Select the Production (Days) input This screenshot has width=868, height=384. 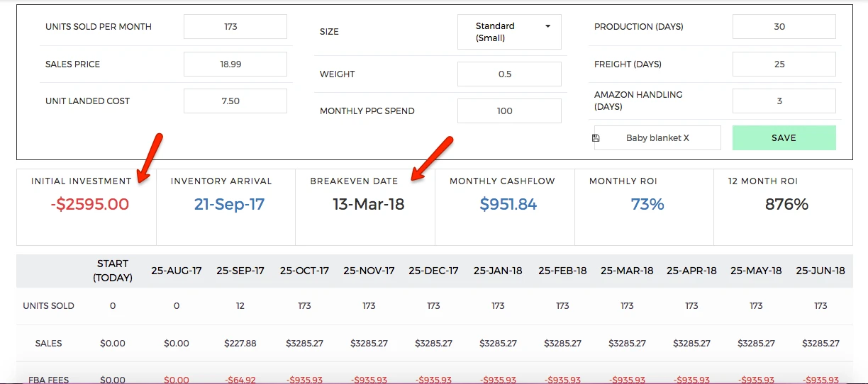pyautogui.click(x=784, y=27)
